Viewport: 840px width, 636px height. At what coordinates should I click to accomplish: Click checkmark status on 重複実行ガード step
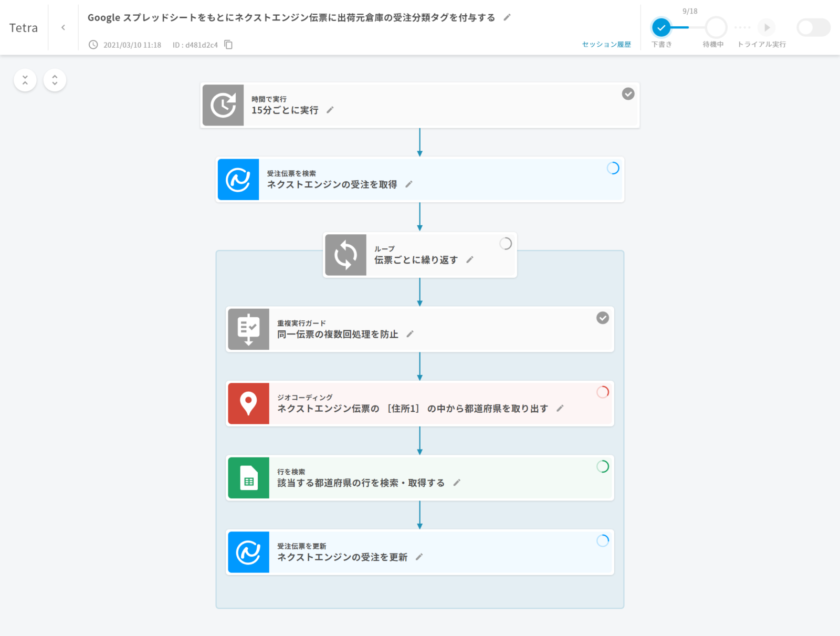(603, 318)
